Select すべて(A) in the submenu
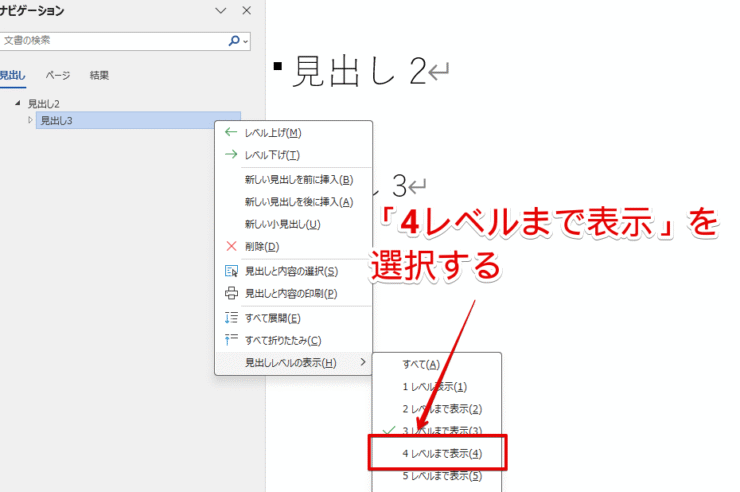740x492 pixels. 437,365
